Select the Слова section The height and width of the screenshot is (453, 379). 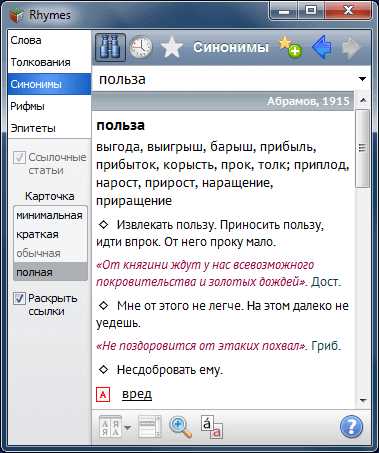[49, 40]
